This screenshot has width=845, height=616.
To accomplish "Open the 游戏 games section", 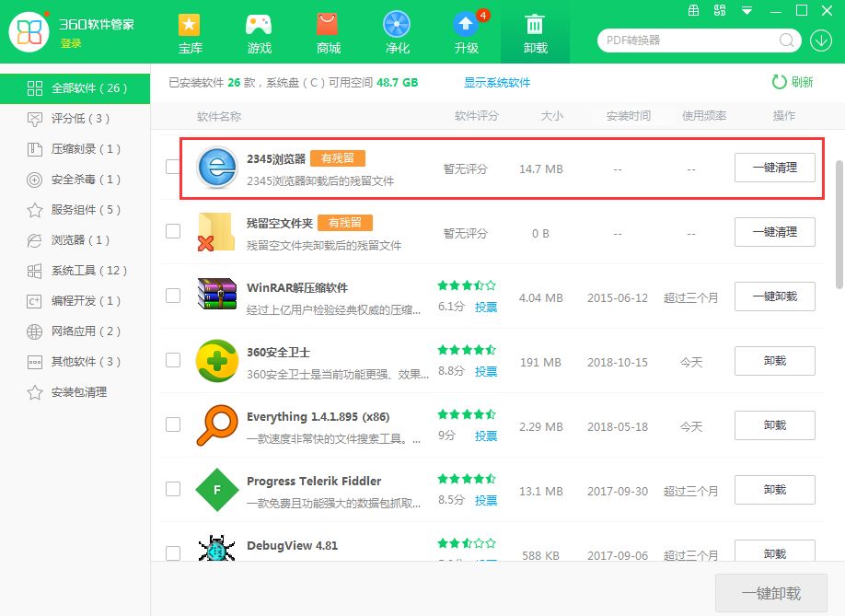I will (x=259, y=33).
